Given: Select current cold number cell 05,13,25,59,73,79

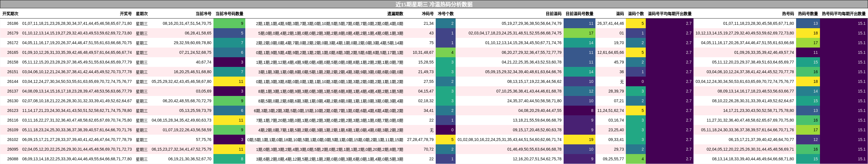Looking at the screenshot, I should click(x=196, y=111).
